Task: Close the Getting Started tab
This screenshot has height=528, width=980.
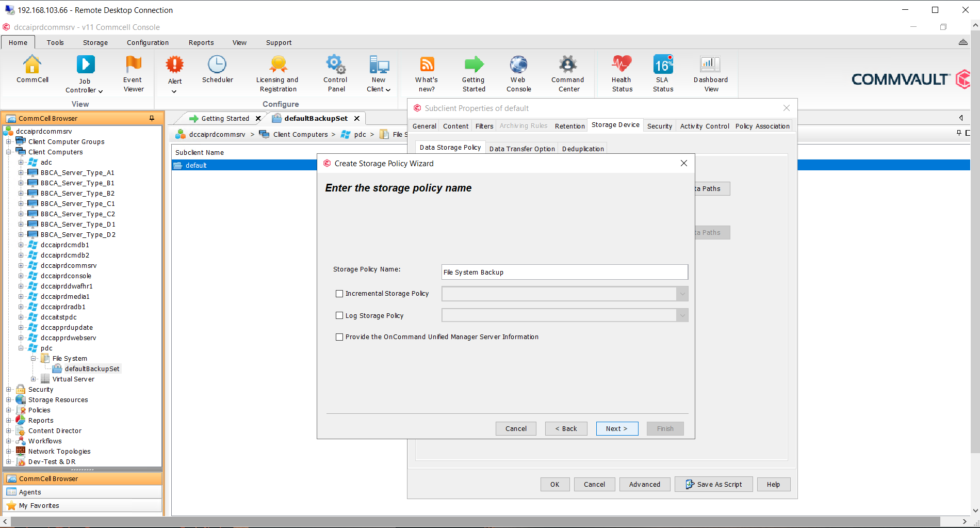Action: coord(258,118)
